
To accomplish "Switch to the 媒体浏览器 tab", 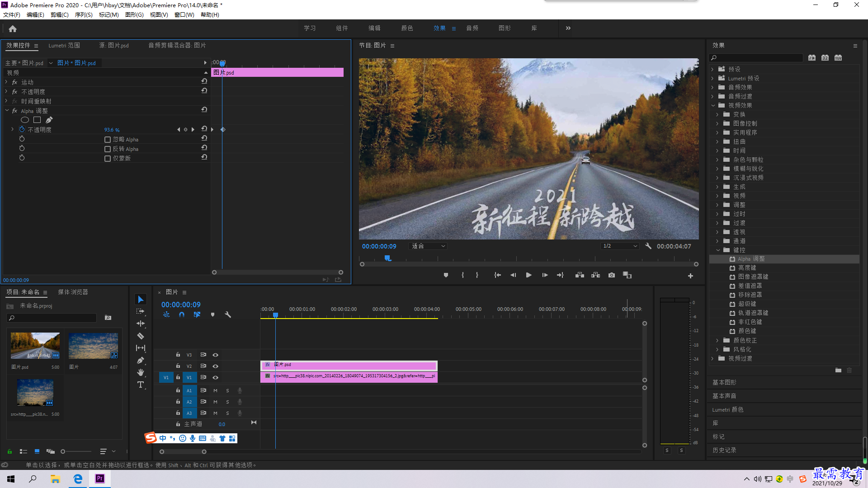I will click(73, 292).
